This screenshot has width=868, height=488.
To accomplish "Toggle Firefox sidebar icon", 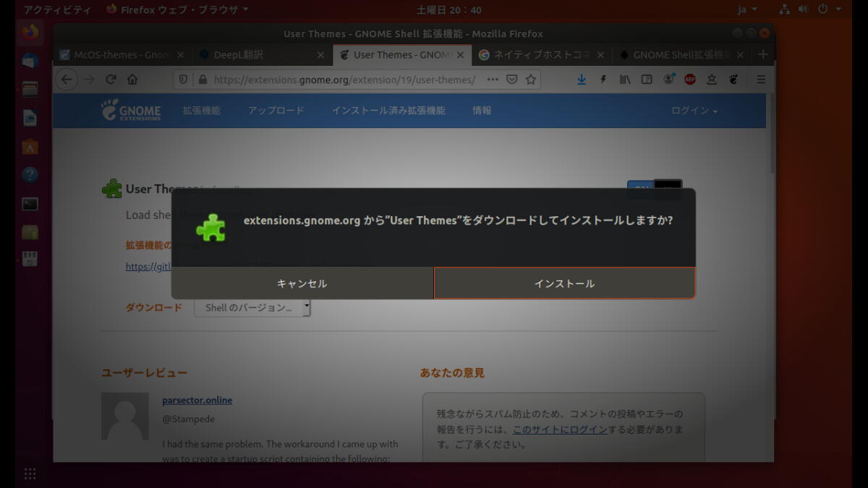I will [647, 80].
